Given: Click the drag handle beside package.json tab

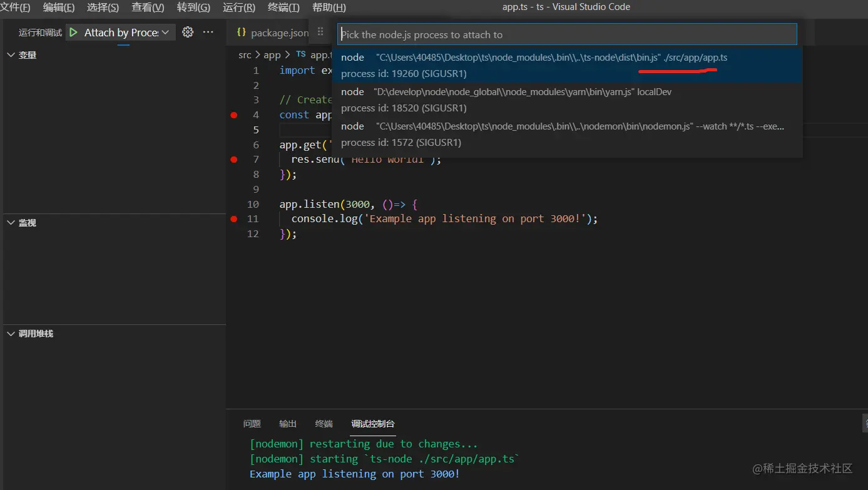Looking at the screenshot, I should [x=320, y=33].
